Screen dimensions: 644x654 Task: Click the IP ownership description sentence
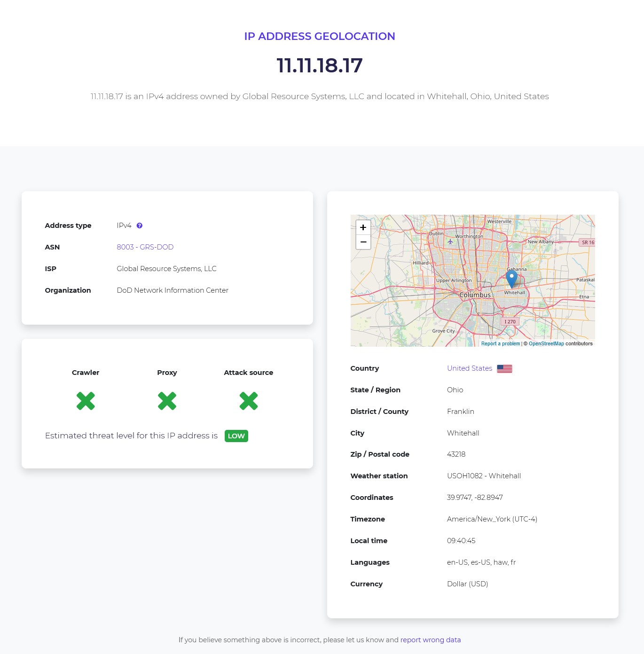tap(320, 96)
